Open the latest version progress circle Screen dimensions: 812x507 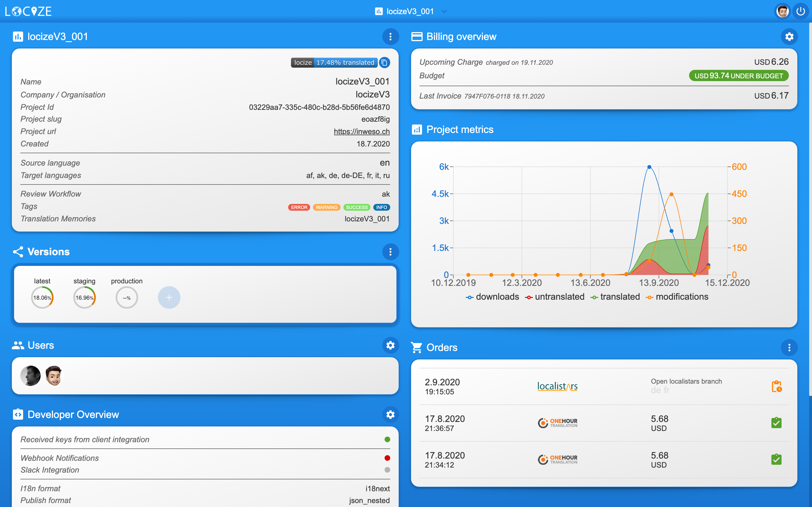pos(42,297)
